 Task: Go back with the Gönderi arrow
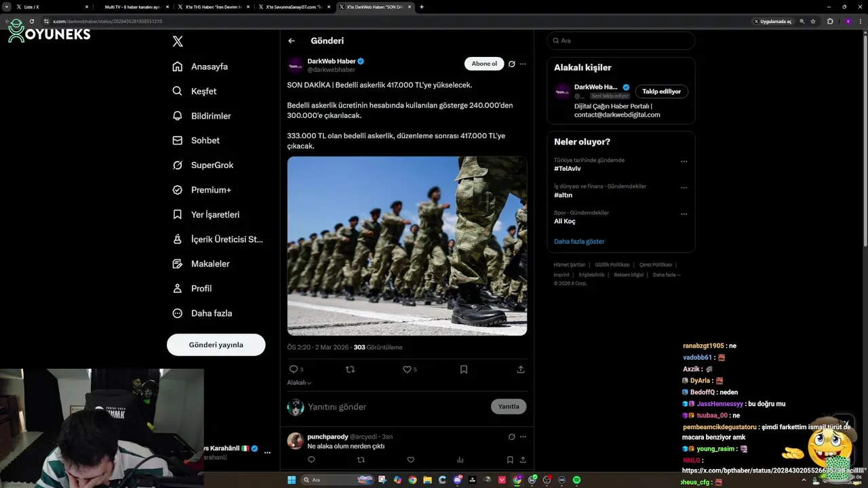(292, 41)
